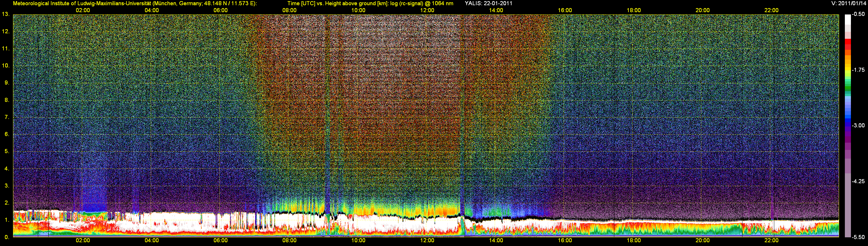Viewport: 868px width, 246px height.
Task: Select the 14:00 label on the upper time axis
Action: [x=496, y=10]
